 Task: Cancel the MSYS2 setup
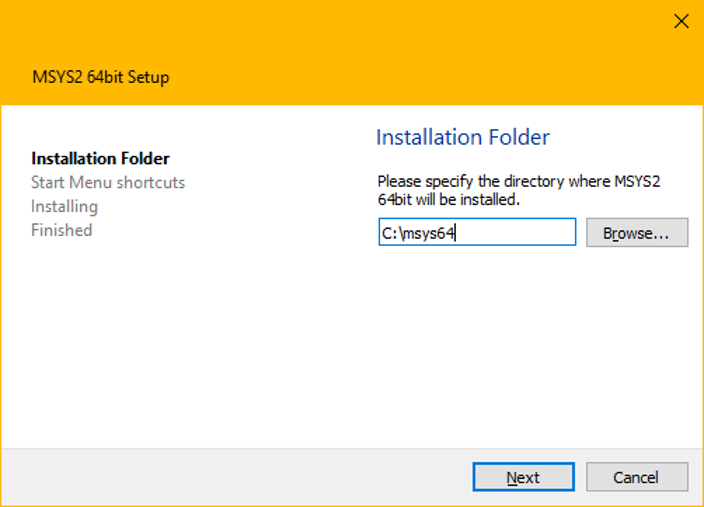(637, 477)
